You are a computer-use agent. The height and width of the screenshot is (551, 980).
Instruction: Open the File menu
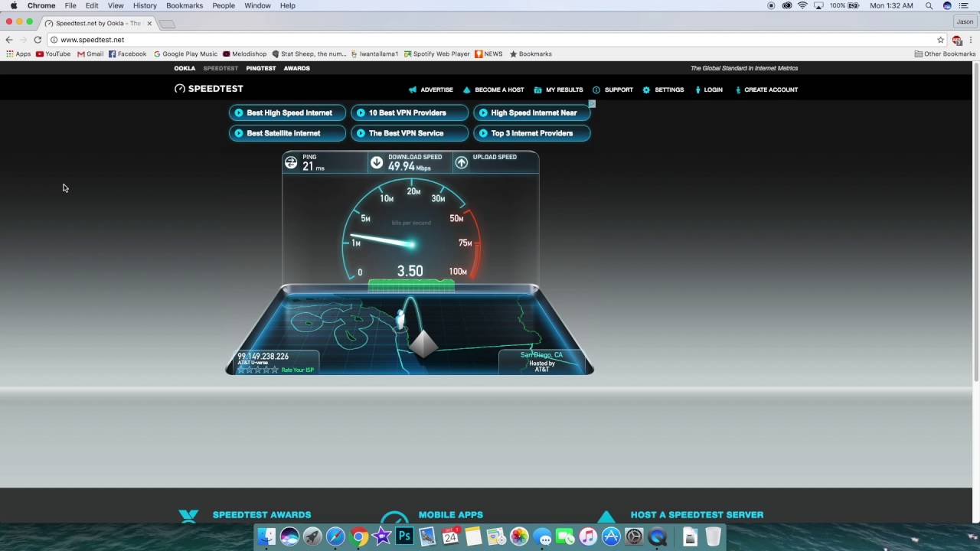tap(70, 5)
